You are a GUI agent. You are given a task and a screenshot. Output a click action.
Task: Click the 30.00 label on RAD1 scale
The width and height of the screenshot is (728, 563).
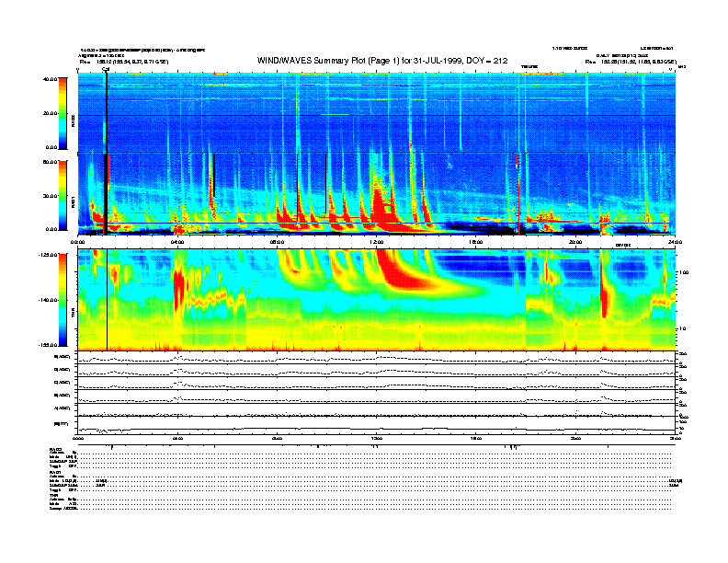50,196
